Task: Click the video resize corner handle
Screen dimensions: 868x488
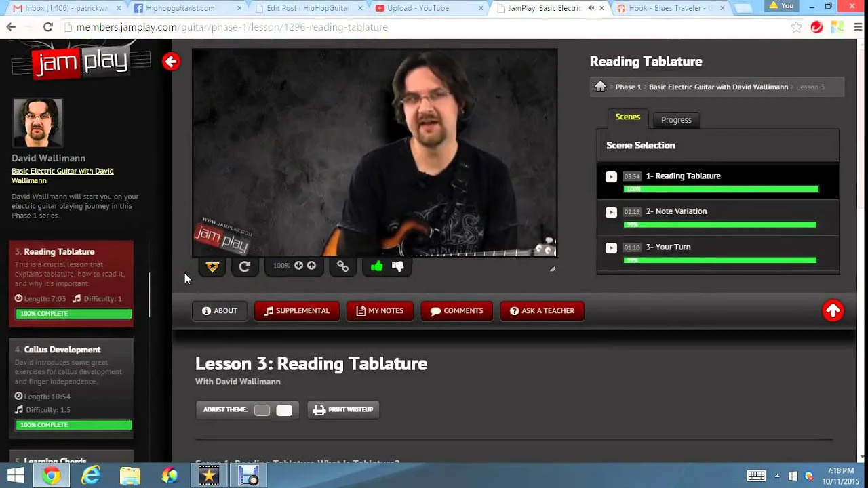Action: [552, 269]
